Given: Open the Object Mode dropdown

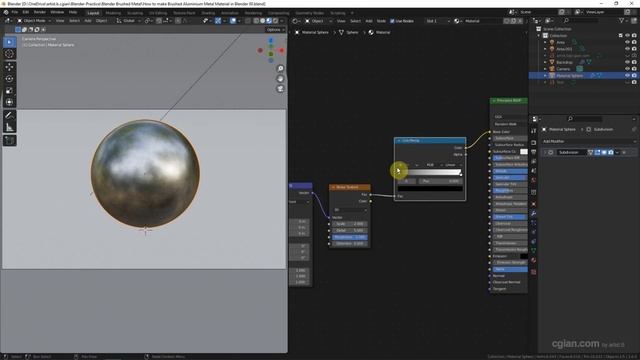Looking at the screenshot, I should pyautogui.click(x=34, y=21).
